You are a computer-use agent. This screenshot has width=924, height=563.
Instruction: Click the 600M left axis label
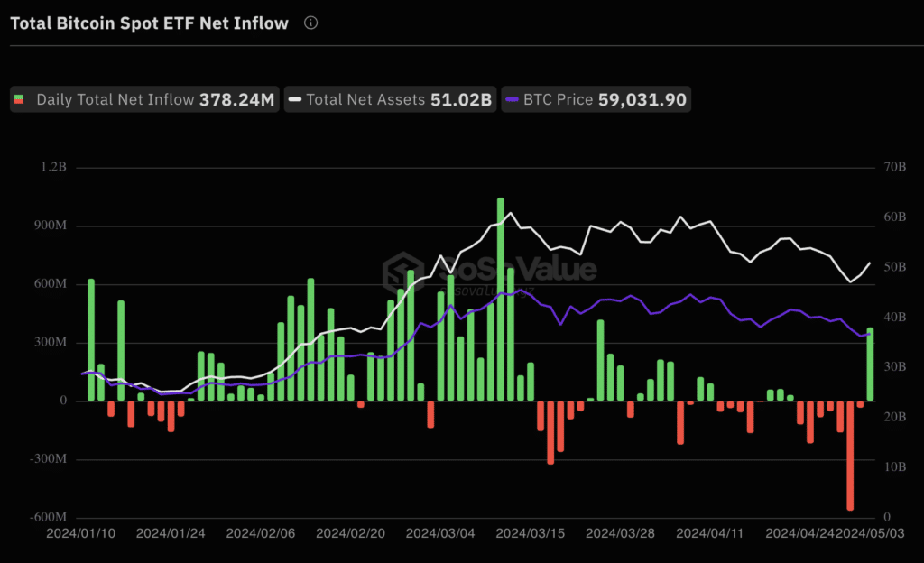tap(51, 284)
